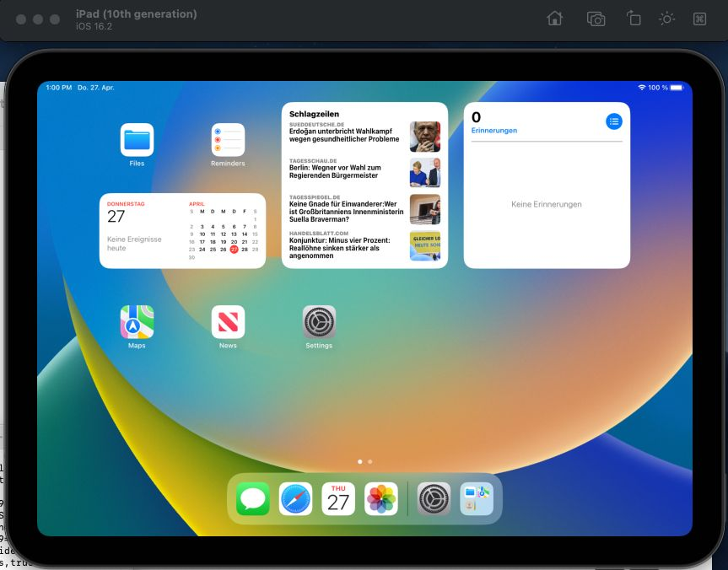Take a simulator screenshot with the camera icon
The width and height of the screenshot is (728, 570).
pyautogui.click(x=596, y=19)
